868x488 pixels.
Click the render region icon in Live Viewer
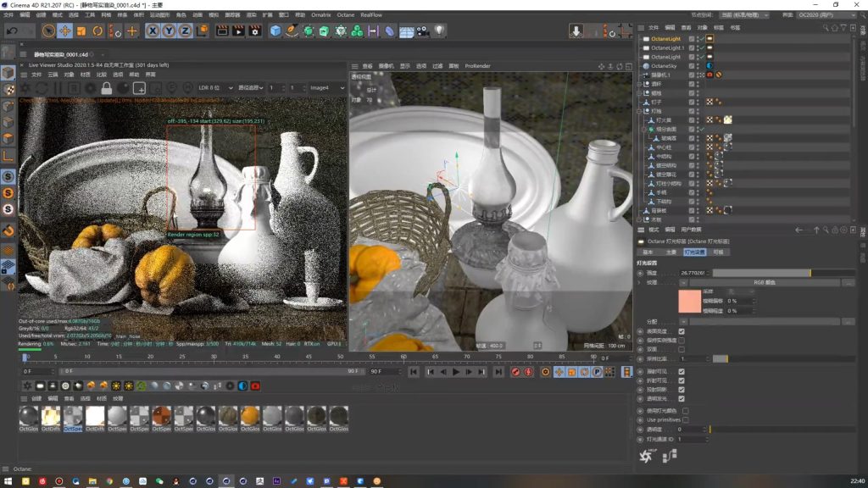(x=139, y=88)
